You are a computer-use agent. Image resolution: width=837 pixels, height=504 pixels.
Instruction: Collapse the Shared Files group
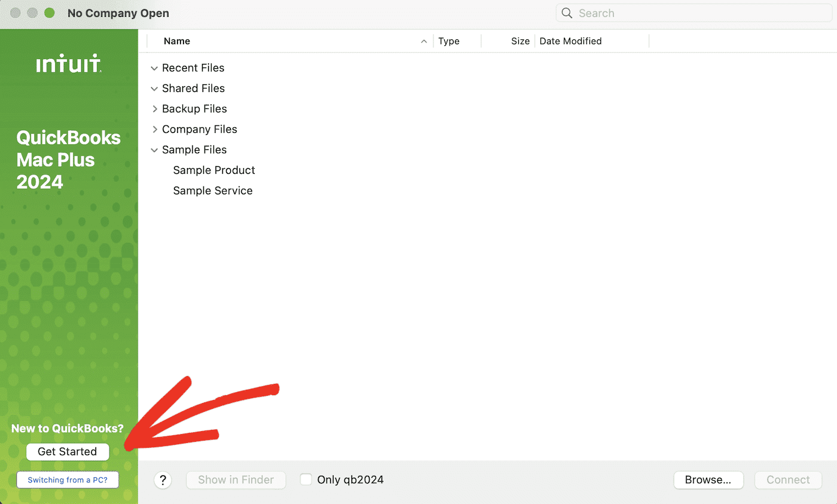click(x=154, y=88)
